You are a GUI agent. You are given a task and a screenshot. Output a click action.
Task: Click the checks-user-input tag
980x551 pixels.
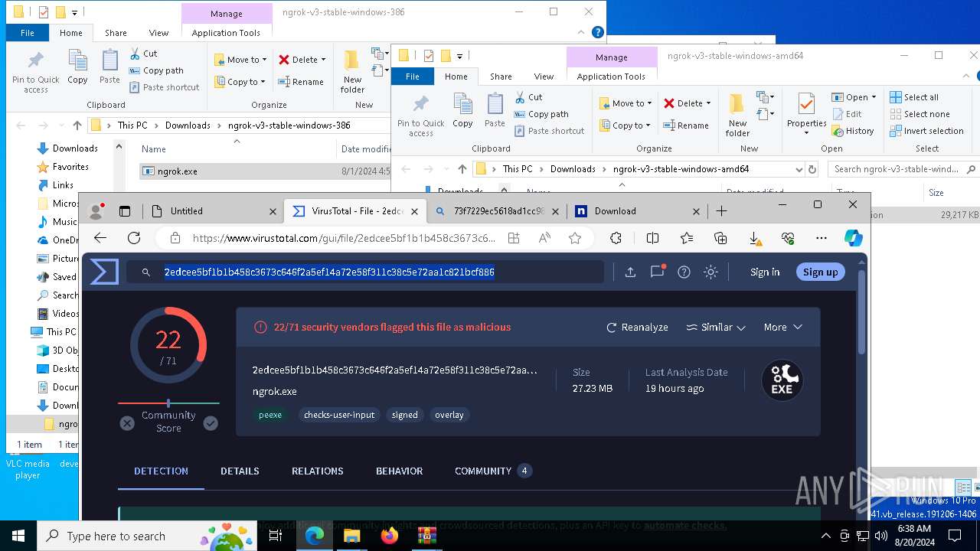point(339,415)
